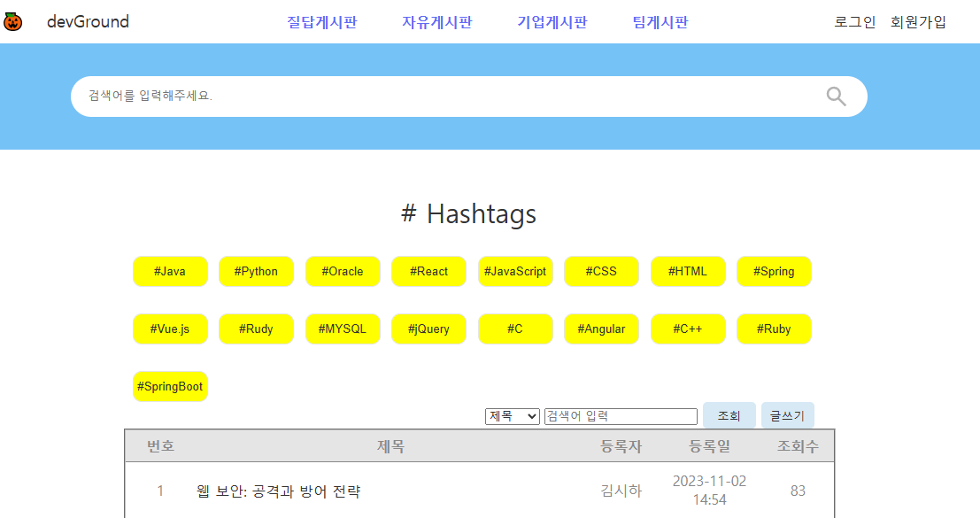Select the #React hashtag
This screenshot has height=518, width=980.
428,271
